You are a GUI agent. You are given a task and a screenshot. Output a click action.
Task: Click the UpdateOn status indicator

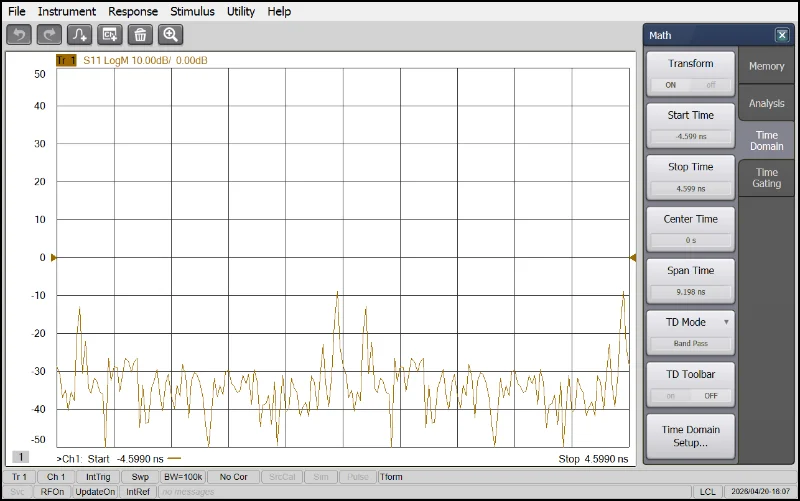[x=95, y=492]
